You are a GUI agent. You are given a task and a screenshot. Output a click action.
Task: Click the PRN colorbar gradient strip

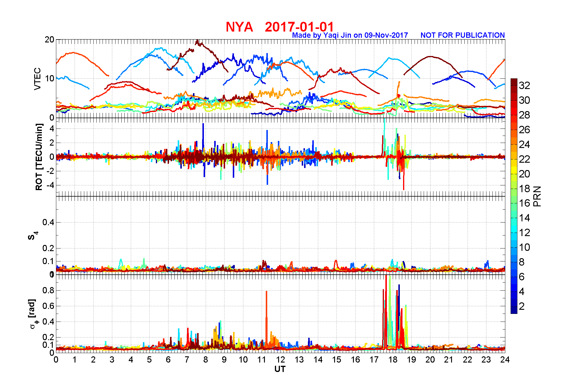[x=514, y=196]
